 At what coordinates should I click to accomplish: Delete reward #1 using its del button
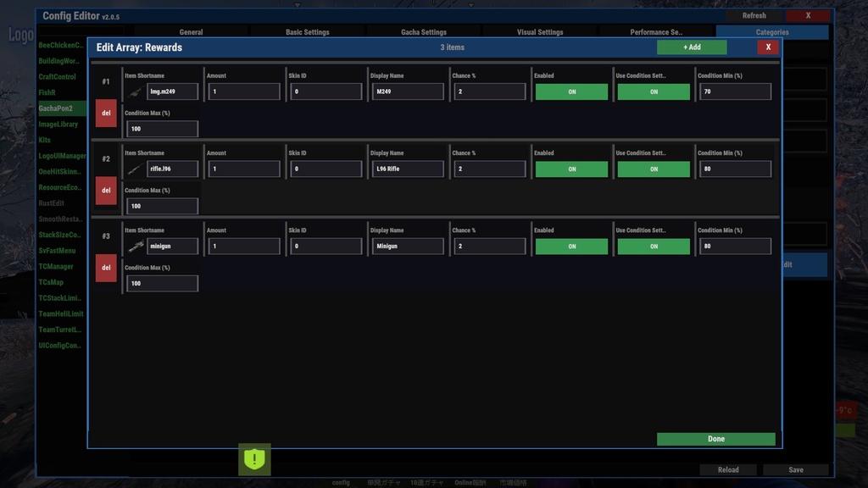point(105,114)
